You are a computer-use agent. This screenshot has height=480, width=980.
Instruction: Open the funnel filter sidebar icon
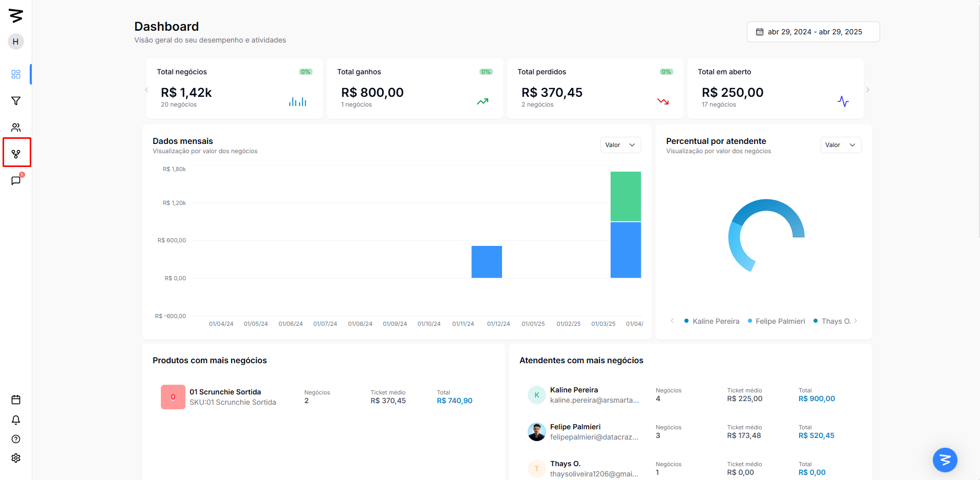pos(16,101)
